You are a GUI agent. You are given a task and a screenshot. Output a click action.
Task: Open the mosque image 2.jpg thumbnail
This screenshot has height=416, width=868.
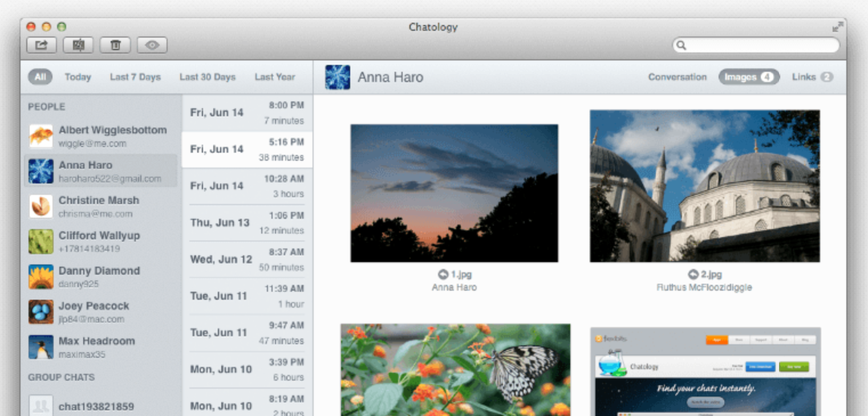pos(705,186)
